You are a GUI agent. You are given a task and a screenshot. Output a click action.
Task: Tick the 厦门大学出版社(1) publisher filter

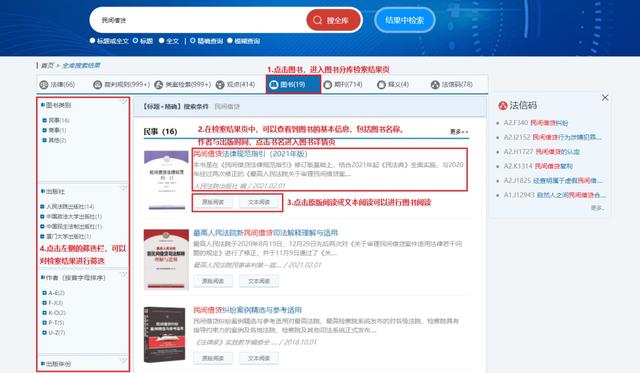[x=42, y=236]
